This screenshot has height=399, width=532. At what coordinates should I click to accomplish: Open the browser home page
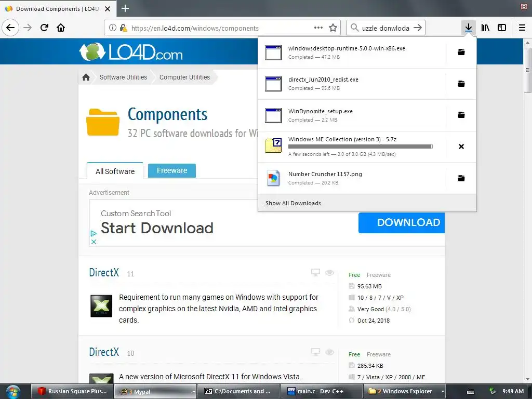tap(61, 28)
